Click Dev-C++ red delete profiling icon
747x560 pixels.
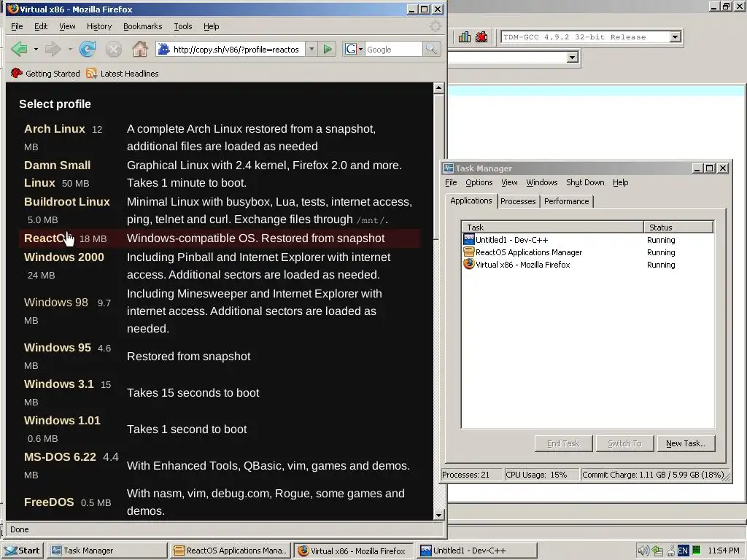pos(481,36)
